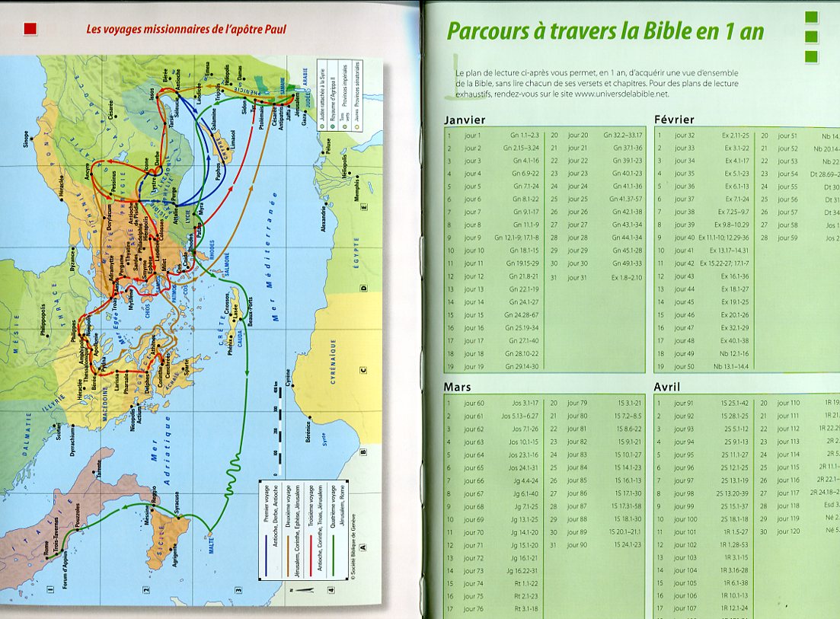Click the reading "Ex 1.8–2.10" for jour 31
The image size is (840, 619).
coord(626,278)
